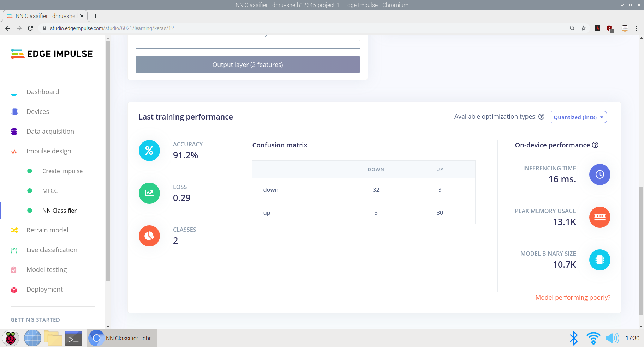644x347 pixels.
Task: Click the optimization types help icon
Action: pyautogui.click(x=541, y=117)
